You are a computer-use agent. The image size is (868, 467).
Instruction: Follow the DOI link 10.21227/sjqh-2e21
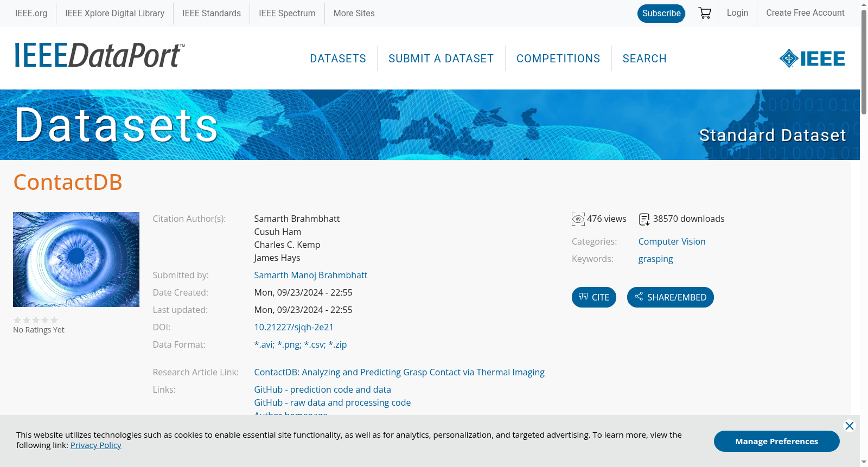pyautogui.click(x=294, y=327)
